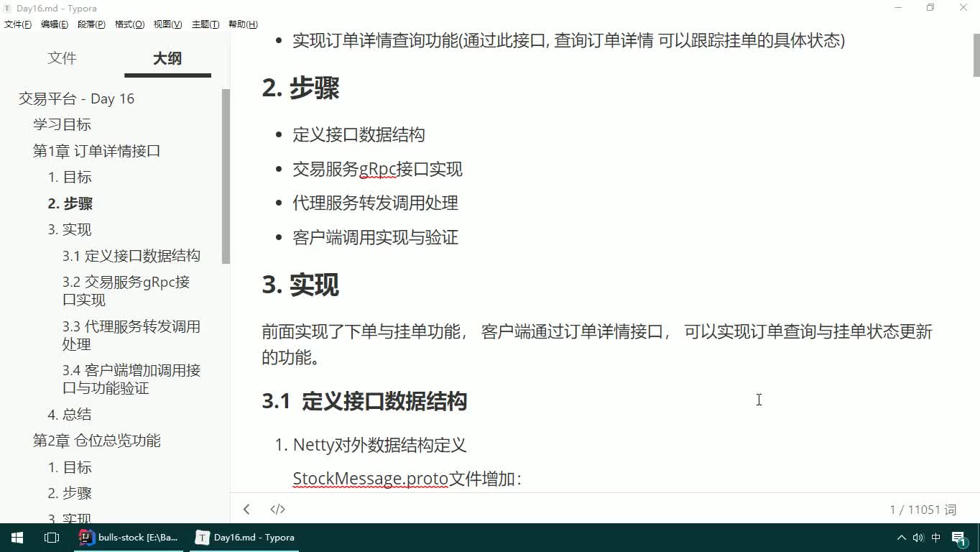The height and width of the screenshot is (552, 980).
Task: Switch to bulls-stock IntelliJ window
Action: [x=129, y=537]
